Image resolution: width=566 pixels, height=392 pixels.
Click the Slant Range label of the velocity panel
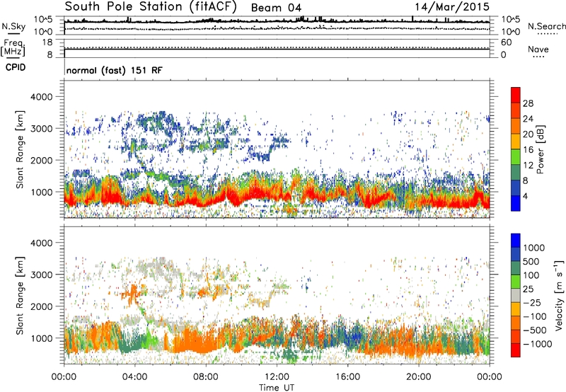[x=20, y=296]
